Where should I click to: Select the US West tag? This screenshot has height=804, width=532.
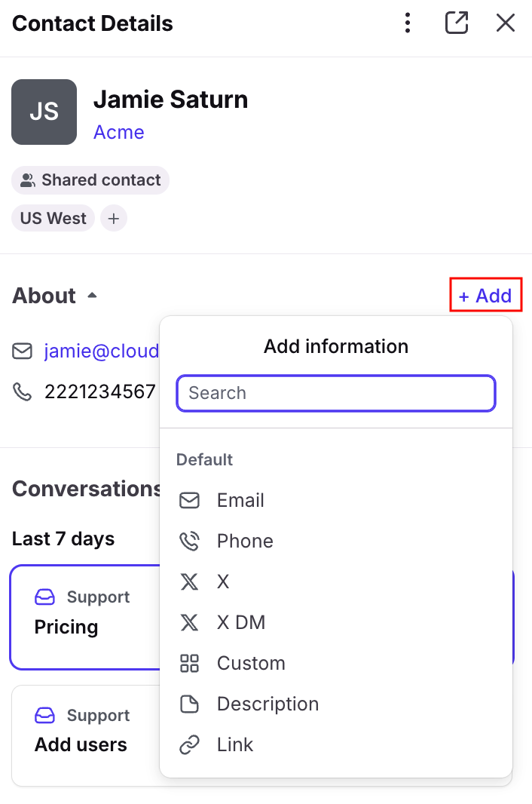53,219
